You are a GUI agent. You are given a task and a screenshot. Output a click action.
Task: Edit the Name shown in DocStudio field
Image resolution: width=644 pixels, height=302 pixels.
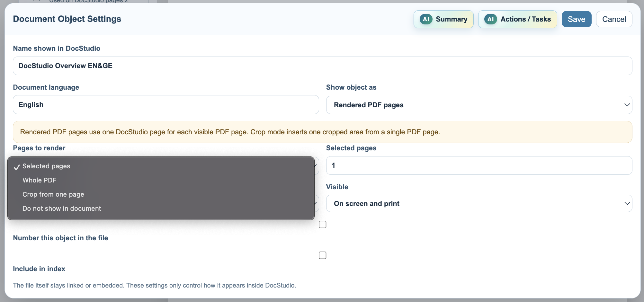[x=322, y=66]
